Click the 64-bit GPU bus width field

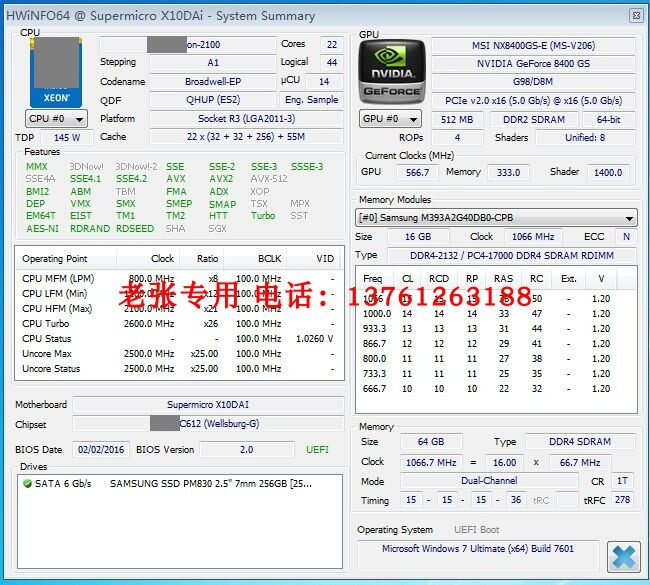tap(609, 120)
